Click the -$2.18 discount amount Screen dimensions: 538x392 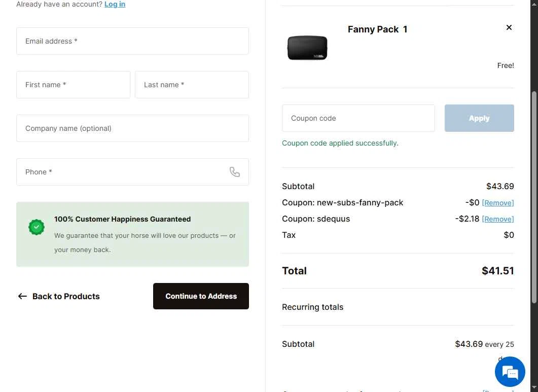pyautogui.click(x=467, y=219)
